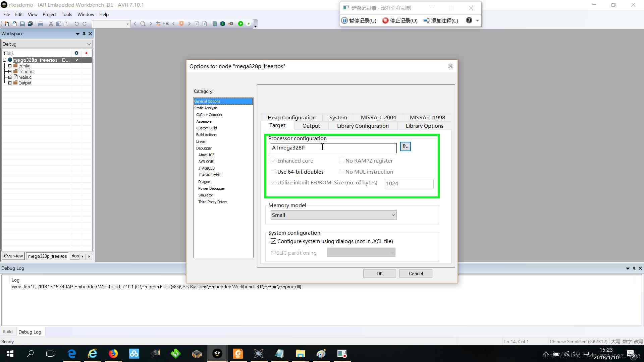Viewport: 644px width, 362px height.
Task: Click the Steps Recorder help question icon
Action: click(469, 20)
